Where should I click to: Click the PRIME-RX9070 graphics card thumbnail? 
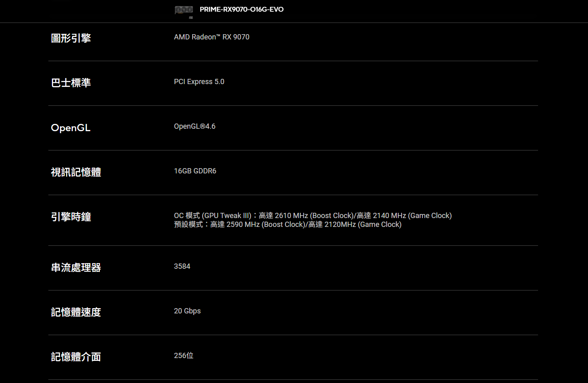[x=184, y=10]
